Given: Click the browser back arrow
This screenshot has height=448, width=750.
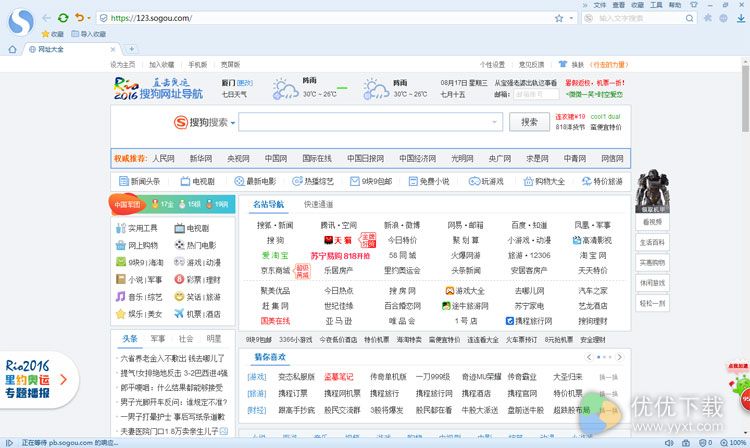Looking at the screenshot, I should pyautogui.click(x=46, y=18).
